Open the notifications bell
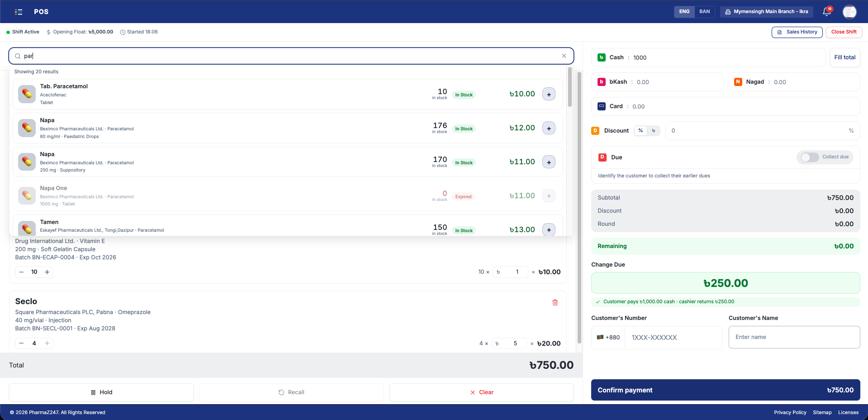This screenshot has height=420, width=868. tap(827, 12)
